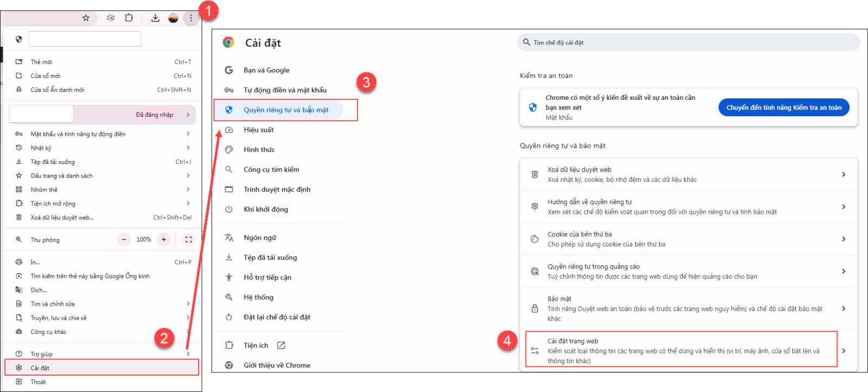Select 'Cửa sổ mới' from the menu
868x392 pixels.
(103, 76)
